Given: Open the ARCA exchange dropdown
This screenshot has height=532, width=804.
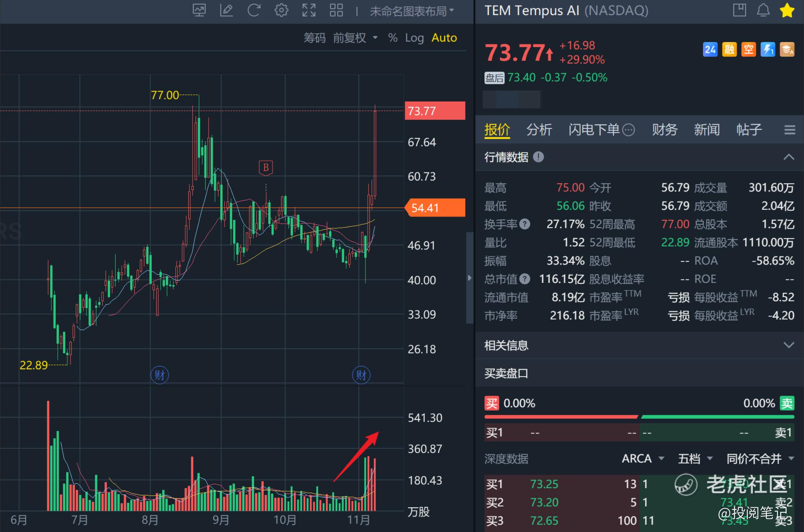Looking at the screenshot, I should coord(643,458).
